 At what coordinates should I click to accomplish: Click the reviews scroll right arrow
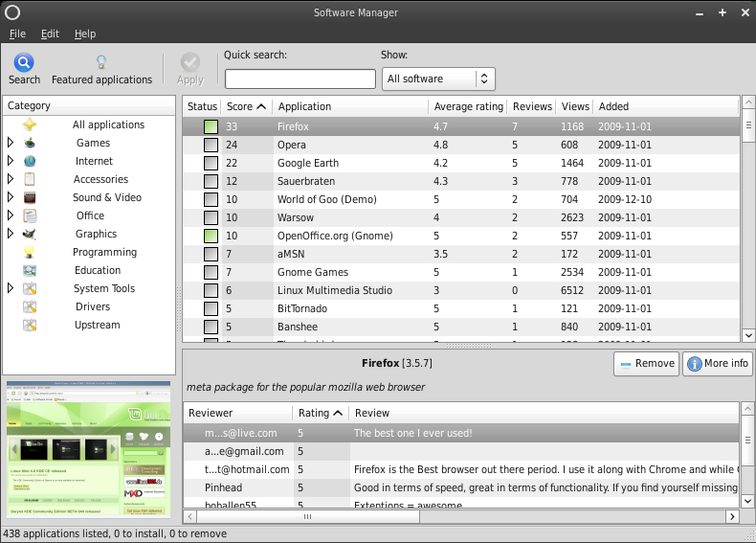click(732, 516)
